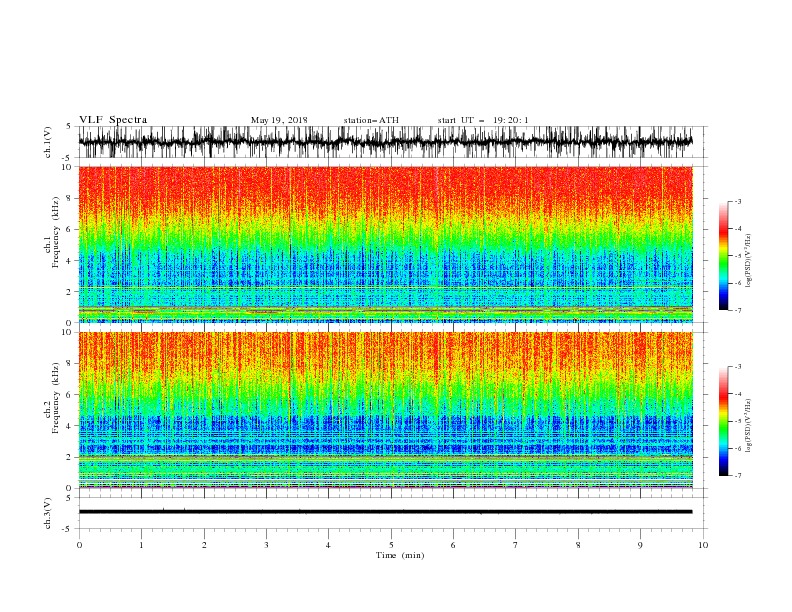Screen dimensions: 792x612
Task: Click the "station=ATH" label
Action: [371, 120]
